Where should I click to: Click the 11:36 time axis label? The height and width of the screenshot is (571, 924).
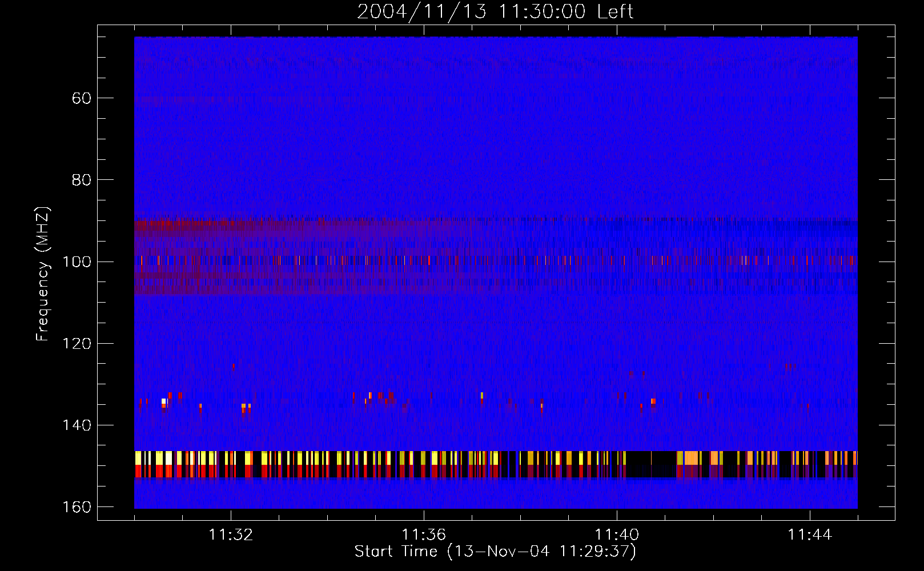[424, 535]
